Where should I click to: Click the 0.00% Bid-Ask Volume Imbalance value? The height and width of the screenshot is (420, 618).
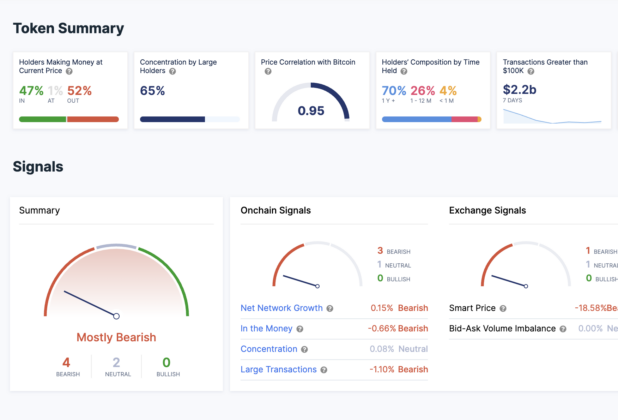590,329
